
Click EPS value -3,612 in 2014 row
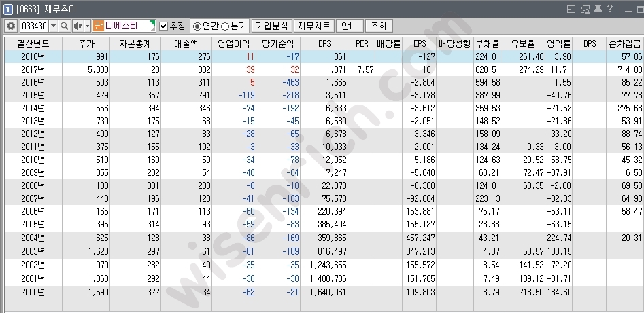[422, 109]
